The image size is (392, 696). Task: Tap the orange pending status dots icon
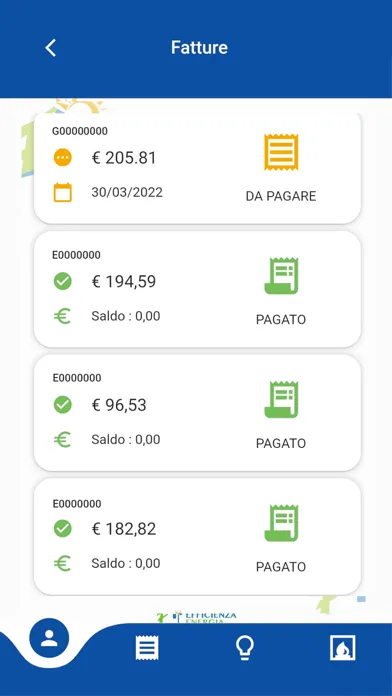pos(63,158)
